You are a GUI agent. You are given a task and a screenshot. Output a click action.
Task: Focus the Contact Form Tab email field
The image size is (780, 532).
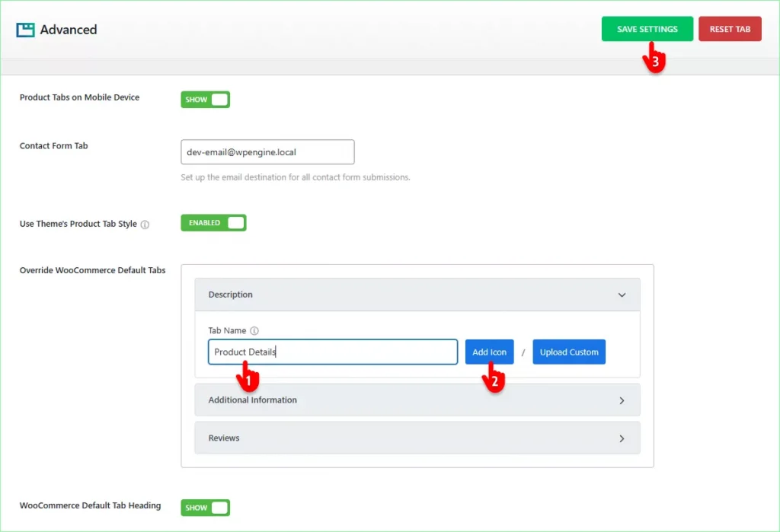267,152
